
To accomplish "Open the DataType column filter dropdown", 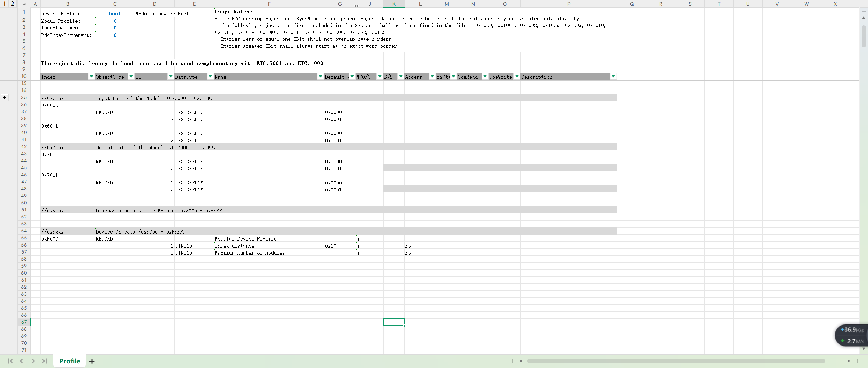I will (x=210, y=76).
